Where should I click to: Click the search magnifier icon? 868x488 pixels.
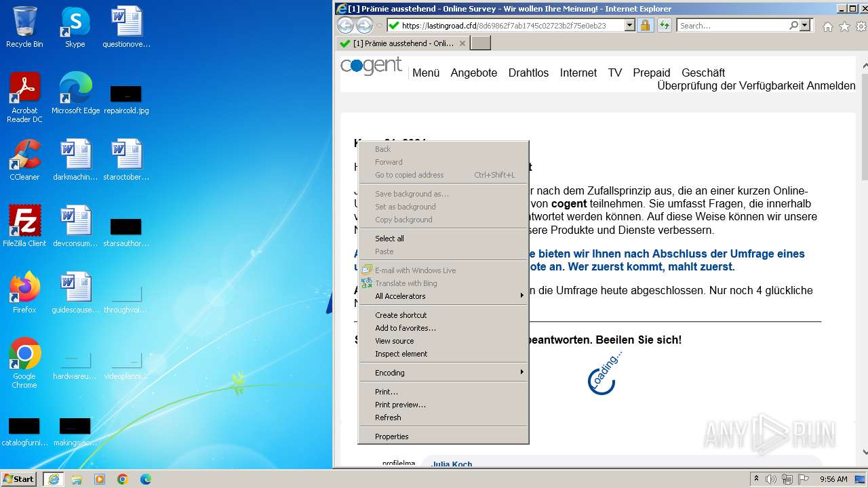click(793, 25)
